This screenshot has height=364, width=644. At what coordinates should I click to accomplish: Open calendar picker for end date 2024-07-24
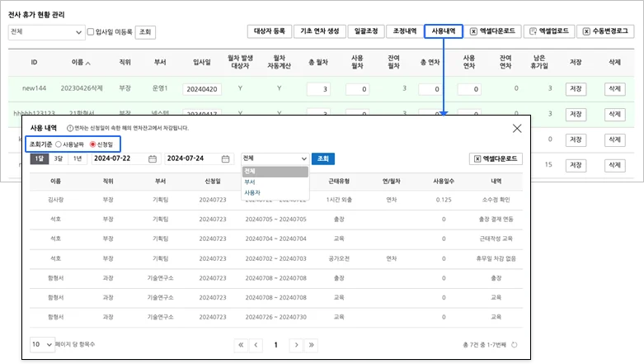[x=225, y=158]
